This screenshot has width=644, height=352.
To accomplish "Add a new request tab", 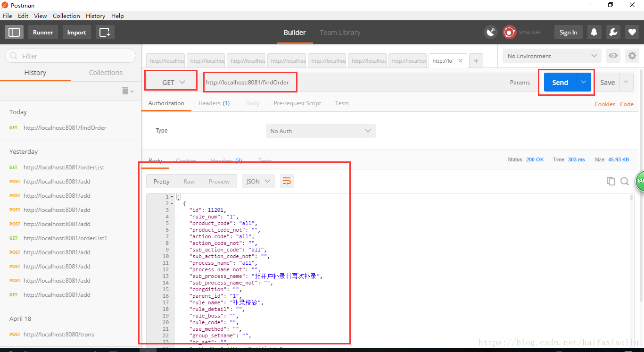I will (476, 60).
